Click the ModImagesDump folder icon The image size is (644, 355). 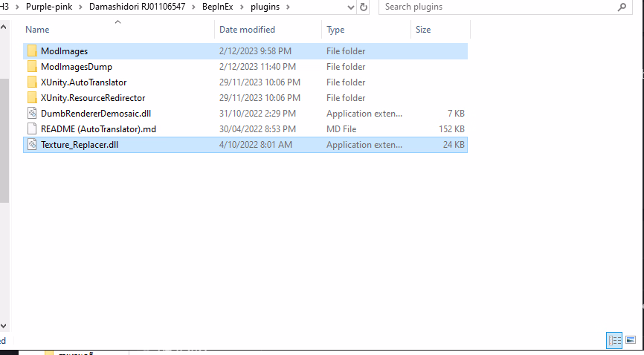point(32,67)
